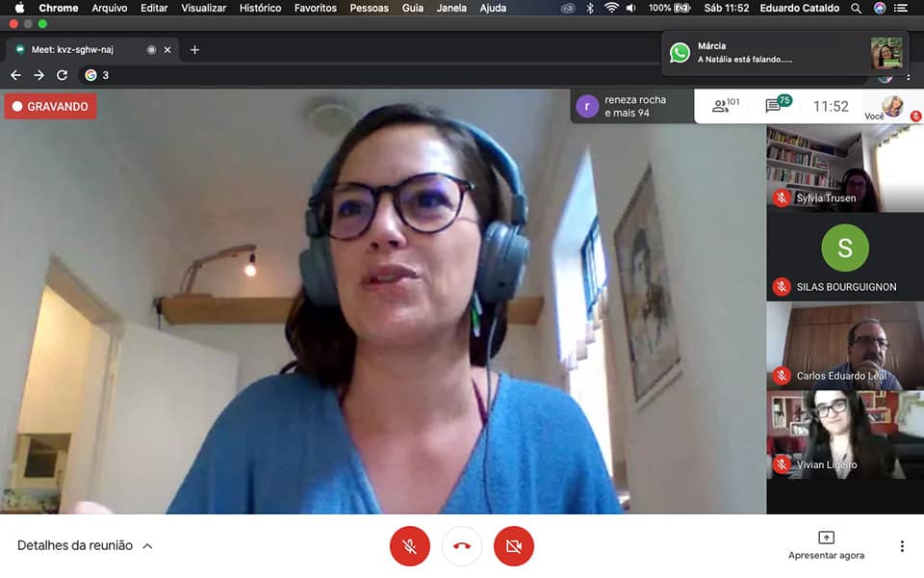Image resolution: width=924 pixels, height=578 pixels.
Task: Open Chrome three-dot menu
Action: [x=908, y=77]
